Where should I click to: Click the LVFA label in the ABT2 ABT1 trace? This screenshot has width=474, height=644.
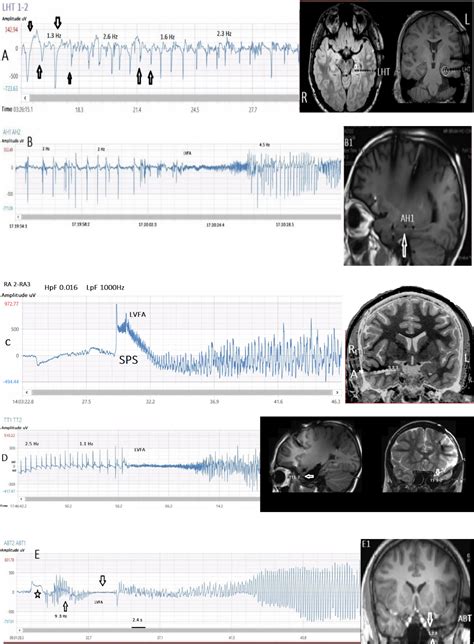(x=98, y=602)
